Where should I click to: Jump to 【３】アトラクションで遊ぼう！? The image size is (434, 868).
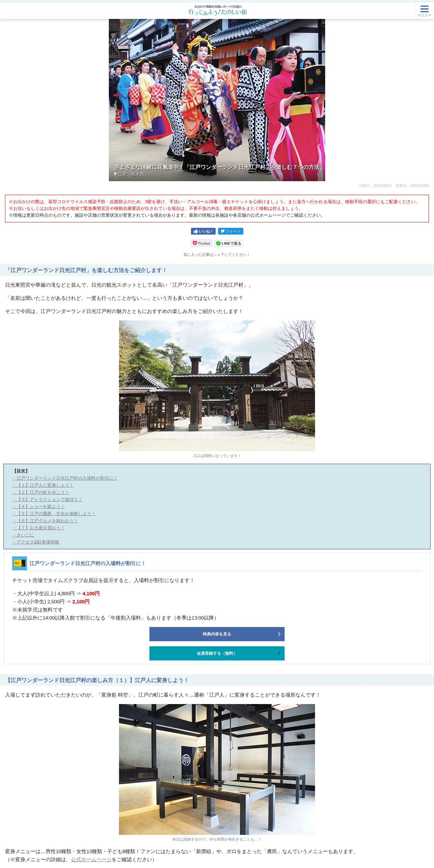pos(47,500)
